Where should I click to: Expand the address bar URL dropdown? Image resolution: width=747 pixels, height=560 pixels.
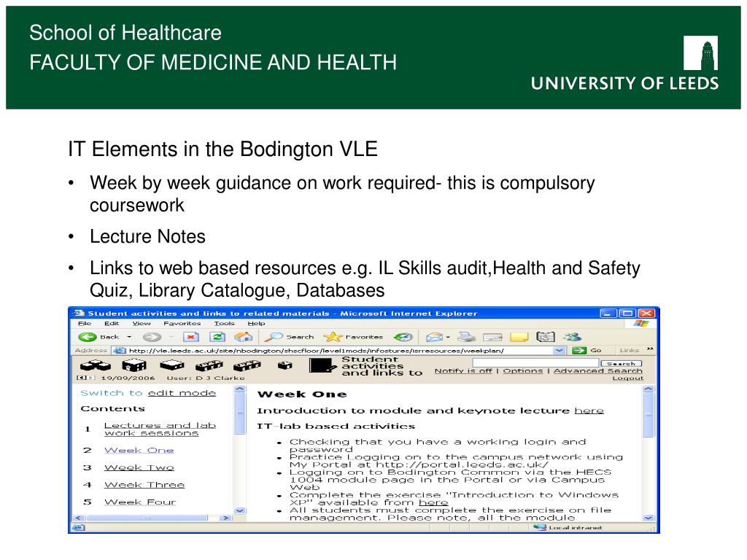click(x=560, y=351)
